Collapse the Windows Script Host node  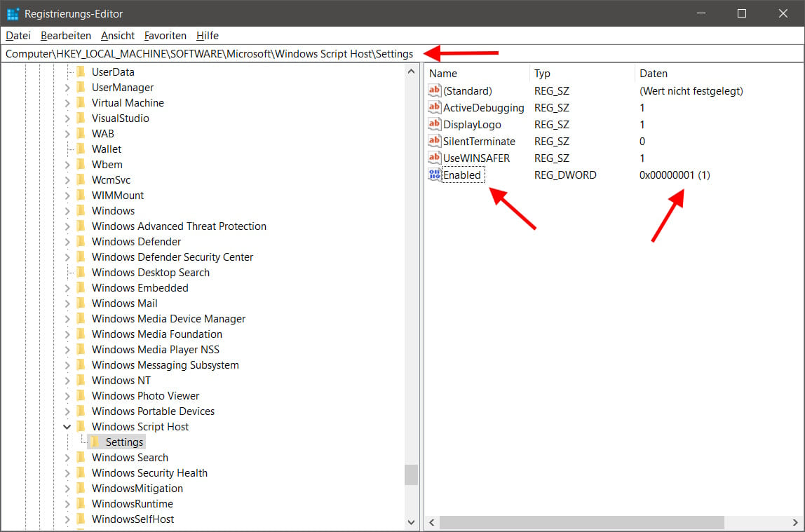click(x=67, y=426)
